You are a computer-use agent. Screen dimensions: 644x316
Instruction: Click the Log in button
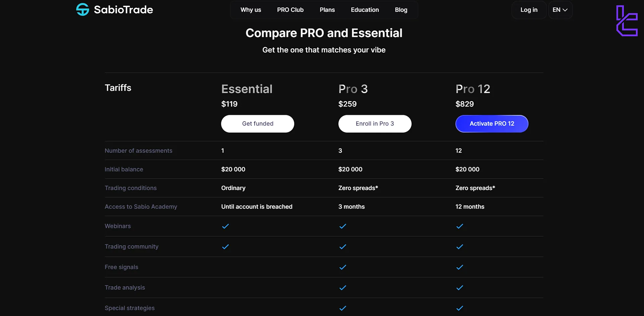[x=529, y=10]
